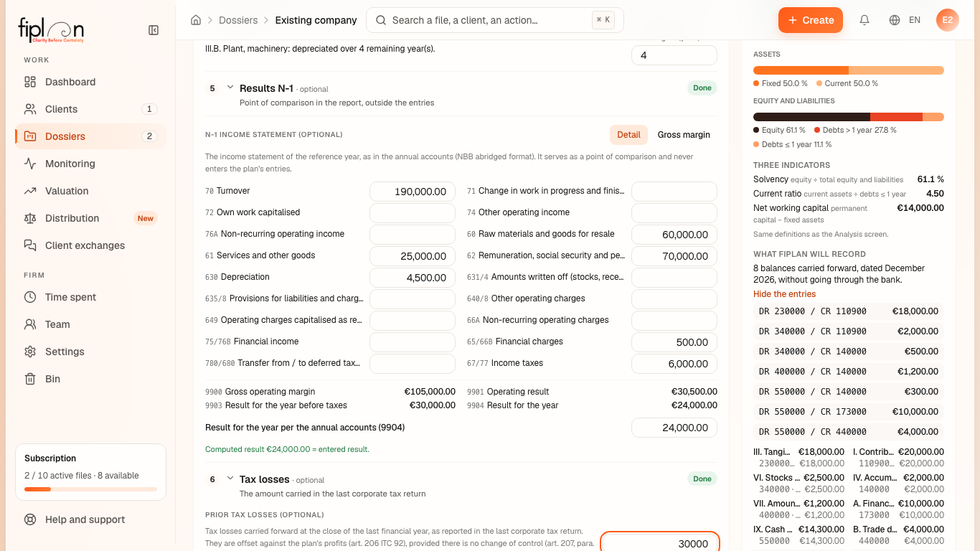Click the Distribution scales icon
This screenshot has width=980, height=551.
point(30,218)
